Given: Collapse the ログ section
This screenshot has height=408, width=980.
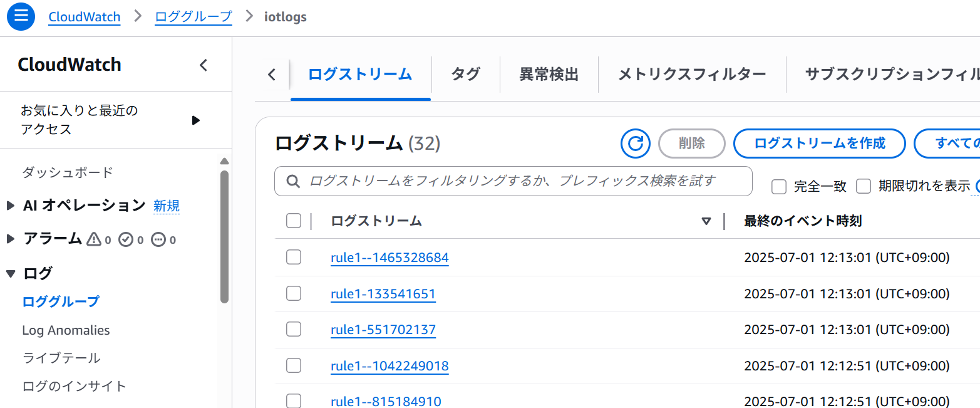Looking at the screenshot, I should (11, 273).
